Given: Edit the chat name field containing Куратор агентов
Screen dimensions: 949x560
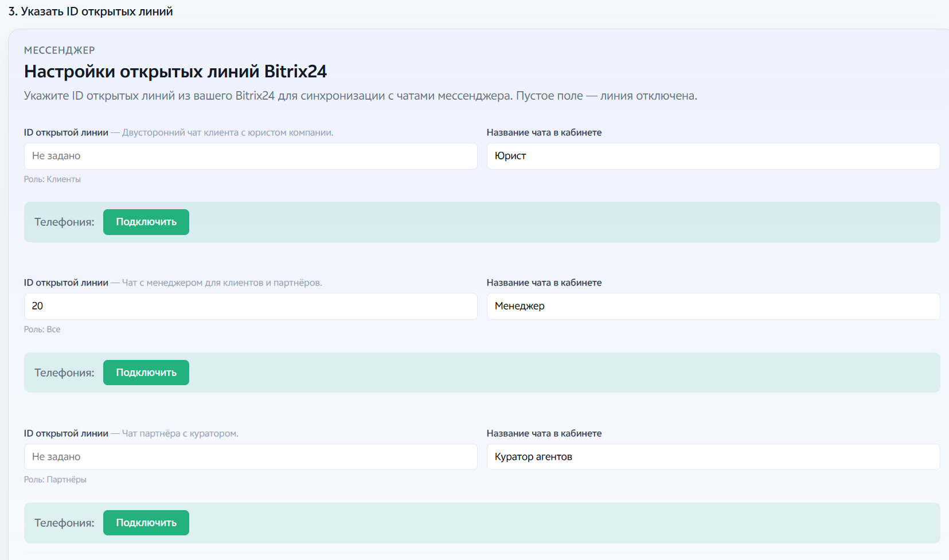Looking at the screenshot, I should 713,457.
